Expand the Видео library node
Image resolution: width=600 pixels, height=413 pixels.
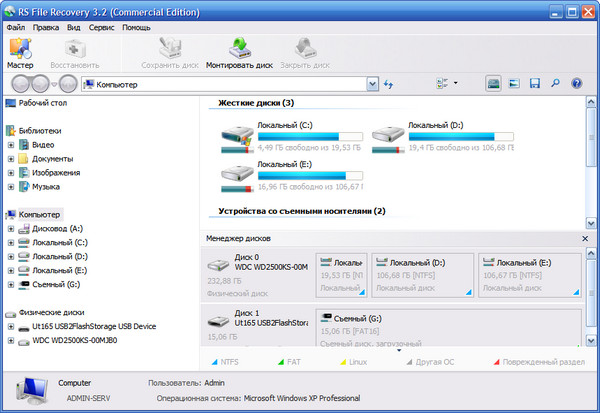pos(11,145)
